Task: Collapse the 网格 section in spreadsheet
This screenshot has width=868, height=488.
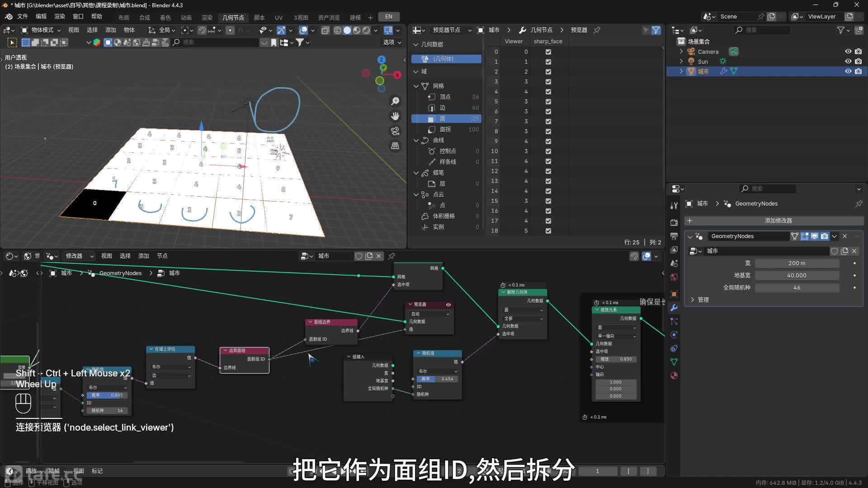Action: tap(416, 86)
